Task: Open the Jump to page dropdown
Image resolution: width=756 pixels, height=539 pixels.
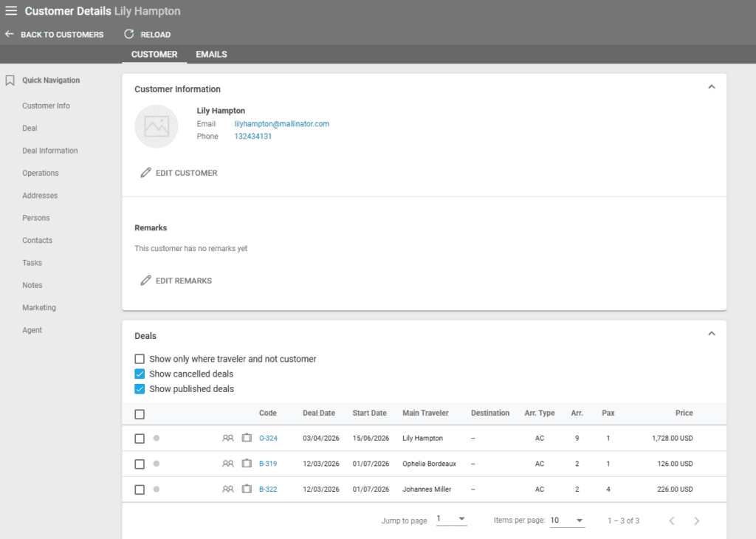Action: tap(451, 519)
